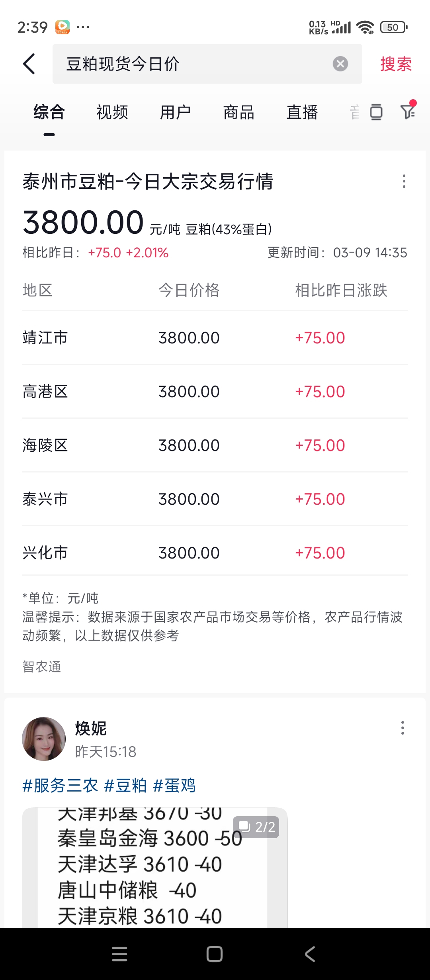430x980 pixels.
Task: Tap the back arrow beside search box
Action: point(29,64)
